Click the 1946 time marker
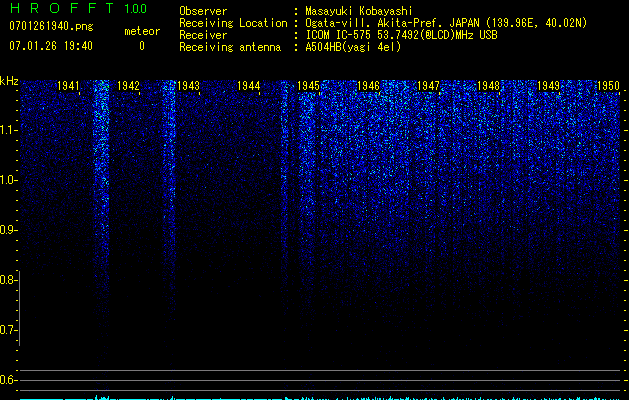 (368, 86)
